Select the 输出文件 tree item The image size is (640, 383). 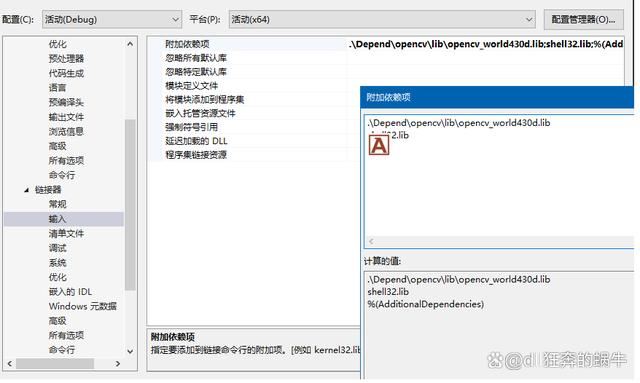[66, 117]
